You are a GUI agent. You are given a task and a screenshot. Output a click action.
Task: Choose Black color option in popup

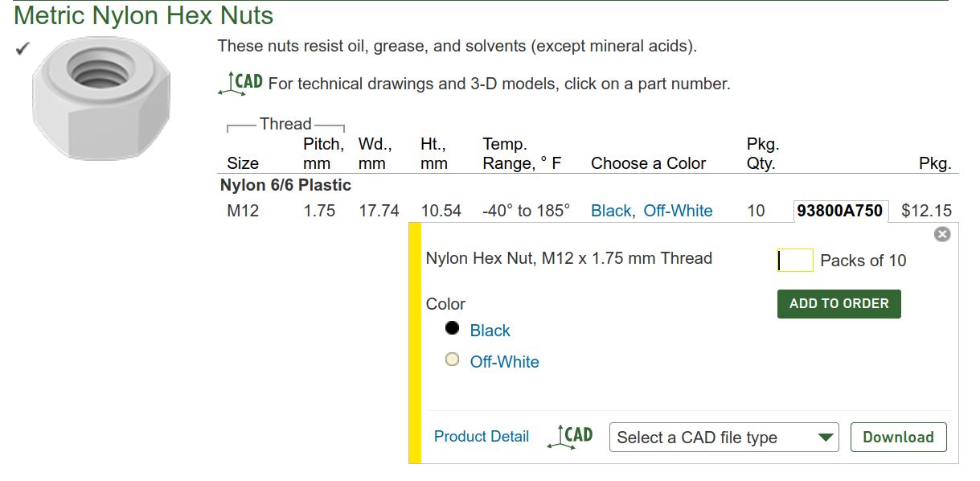point(490,331)
